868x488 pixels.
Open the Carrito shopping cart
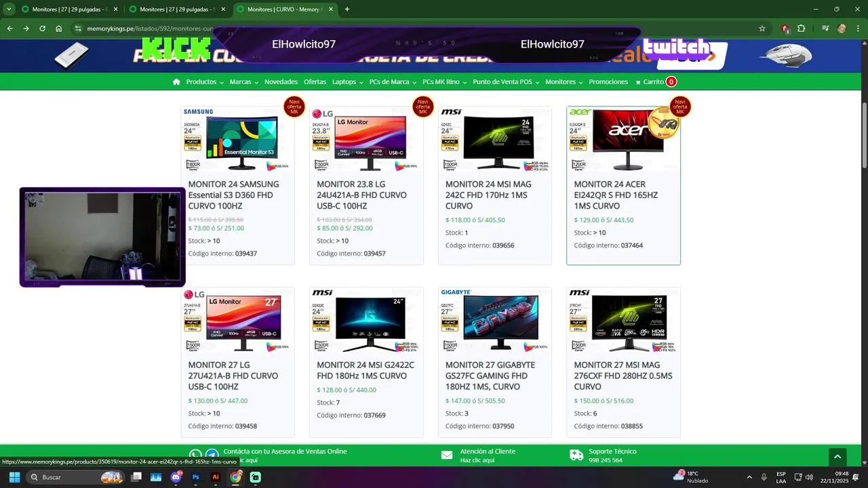[x=656, y=81]
